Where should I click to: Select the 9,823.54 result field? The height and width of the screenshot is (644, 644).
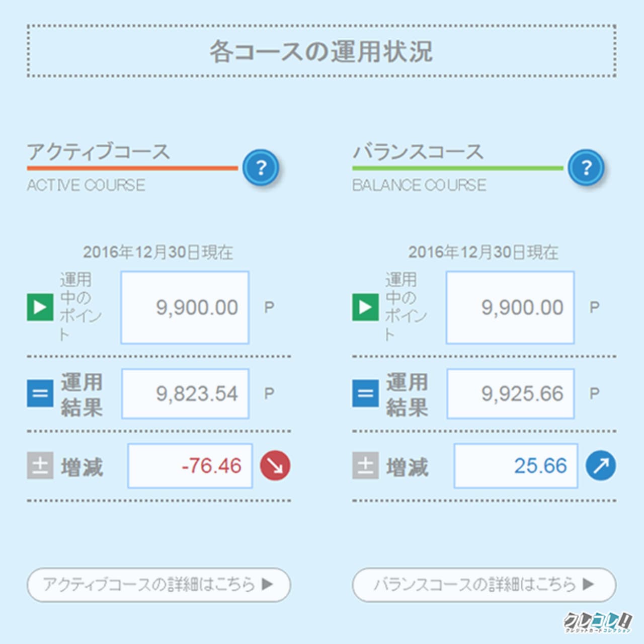pyautogui.click(x=185, y=393)
